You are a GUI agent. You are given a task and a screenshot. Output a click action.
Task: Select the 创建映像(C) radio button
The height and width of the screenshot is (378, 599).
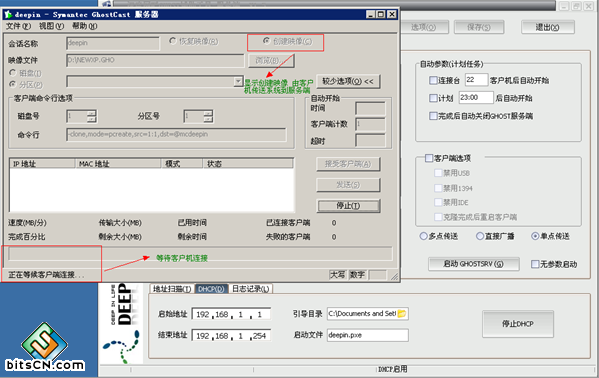[267, 41]
